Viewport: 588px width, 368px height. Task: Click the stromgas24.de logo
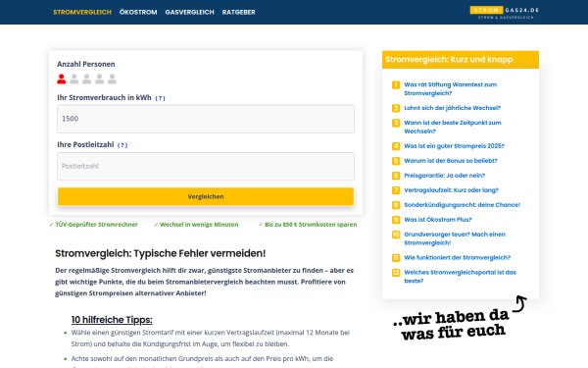[x=505, y=13]
